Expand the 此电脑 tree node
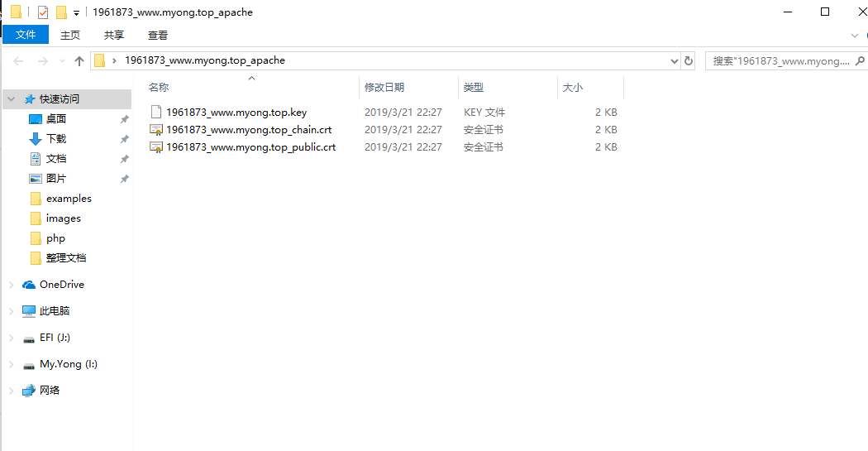The height and width of the screenshot is (451, 868). pos(11,311)
